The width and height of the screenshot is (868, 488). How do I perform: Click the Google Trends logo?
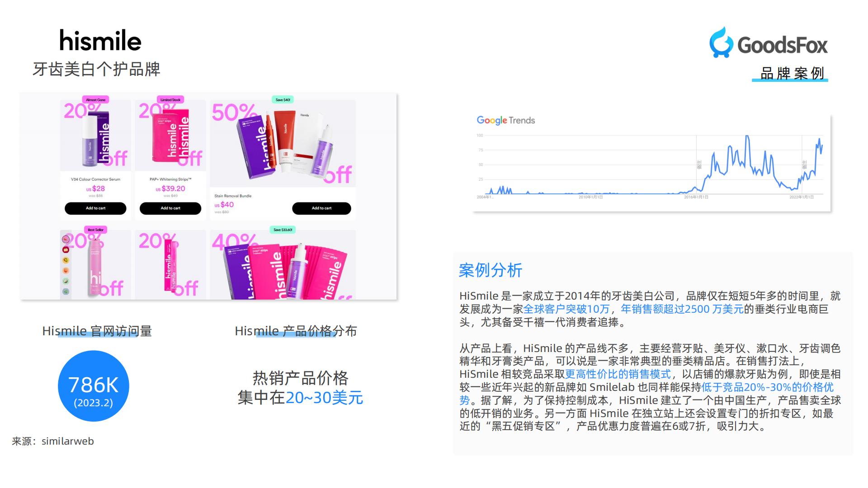tap(505, 120)
